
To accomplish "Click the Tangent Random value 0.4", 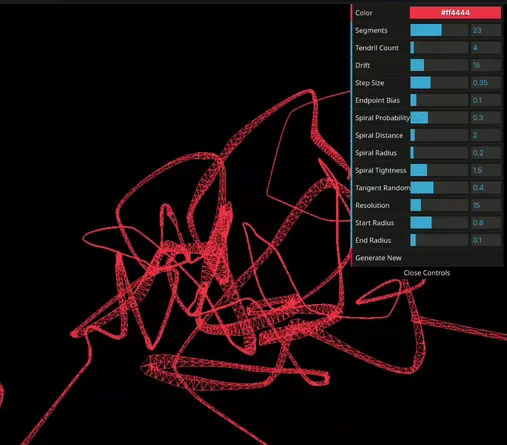I will pos(486,188).
